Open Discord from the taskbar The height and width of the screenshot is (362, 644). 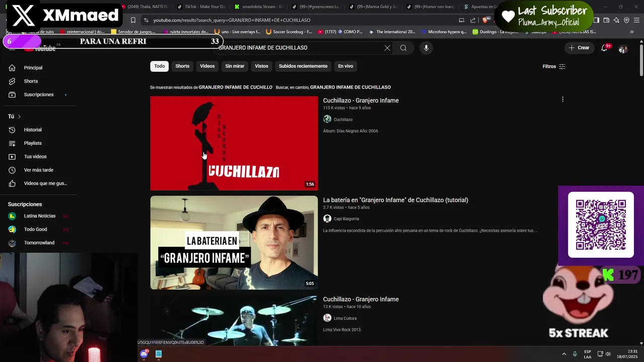(x=144, y=354)
